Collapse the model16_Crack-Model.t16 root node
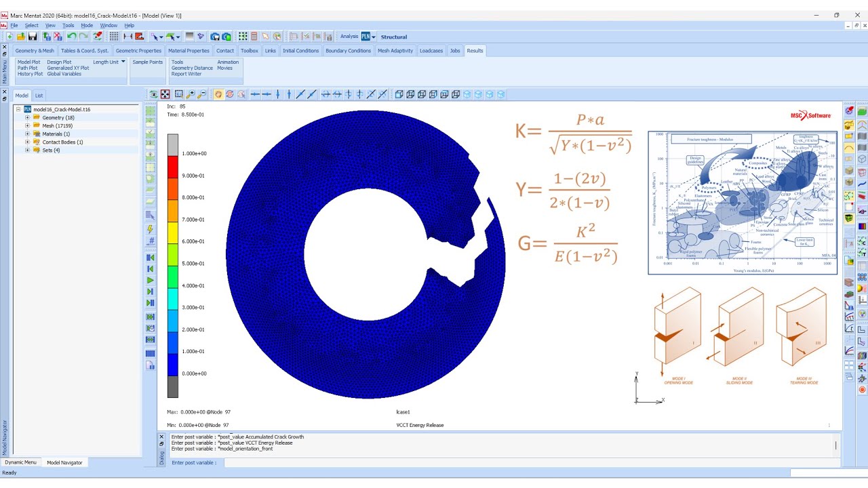868x488 pixels. pyautogui.click(x=18, y=109)
